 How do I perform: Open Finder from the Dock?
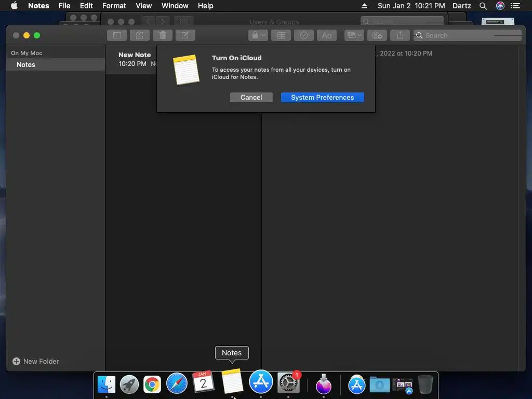pos(106,384)
